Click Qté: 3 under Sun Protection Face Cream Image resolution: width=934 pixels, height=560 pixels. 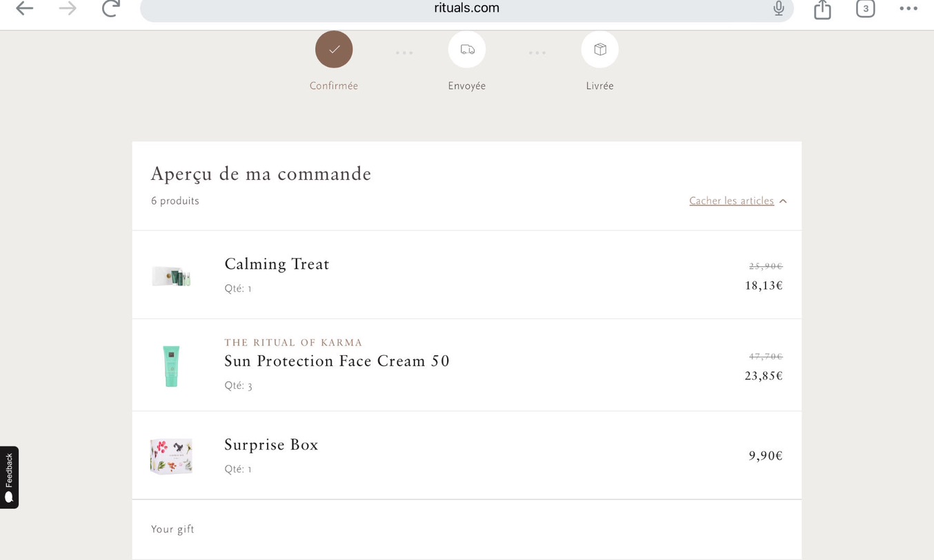tap(238, 386)
